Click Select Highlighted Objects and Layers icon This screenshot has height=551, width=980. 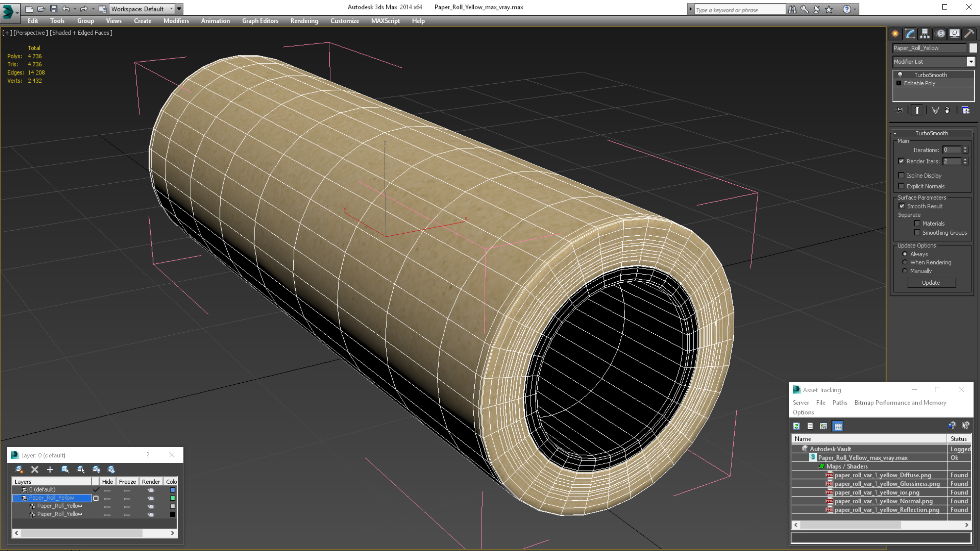tap(65, 469)
